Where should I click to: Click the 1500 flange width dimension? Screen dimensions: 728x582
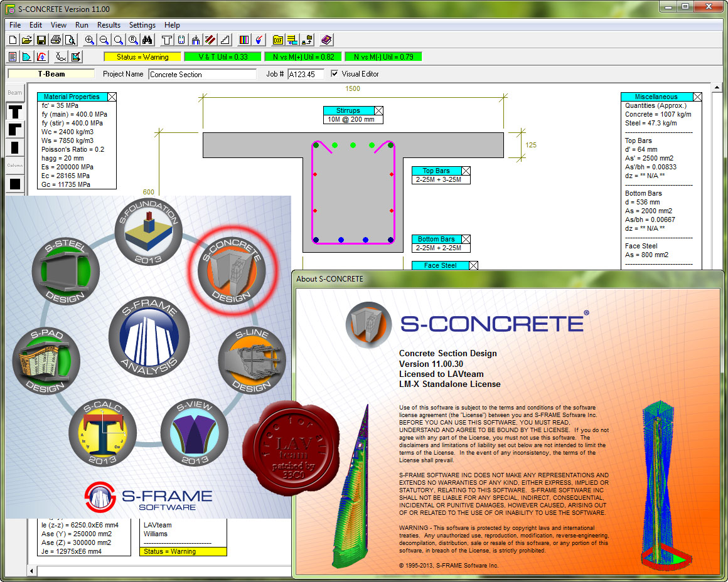[x=353, y=88]
